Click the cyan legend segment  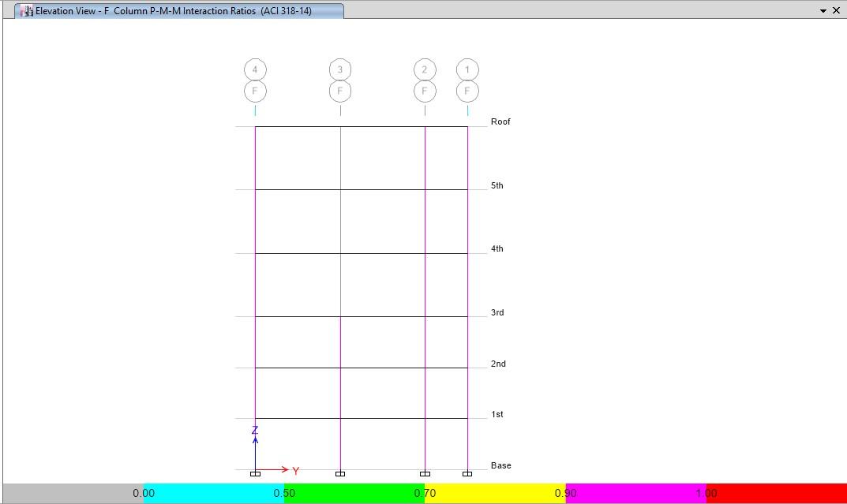click(x=214, y=494)
